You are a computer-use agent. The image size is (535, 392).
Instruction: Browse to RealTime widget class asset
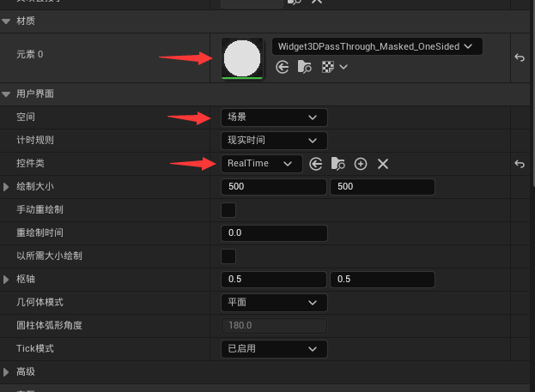pos(337,164)
